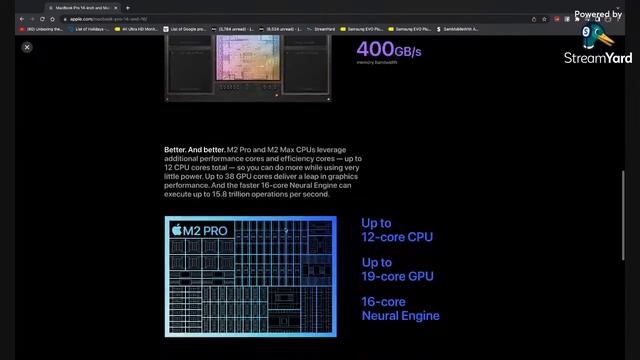Open the 4K Ultra HD Monitor bookmark
This screenshot has height=360, width=640.
pyautogui.click(x=136, y=29)
